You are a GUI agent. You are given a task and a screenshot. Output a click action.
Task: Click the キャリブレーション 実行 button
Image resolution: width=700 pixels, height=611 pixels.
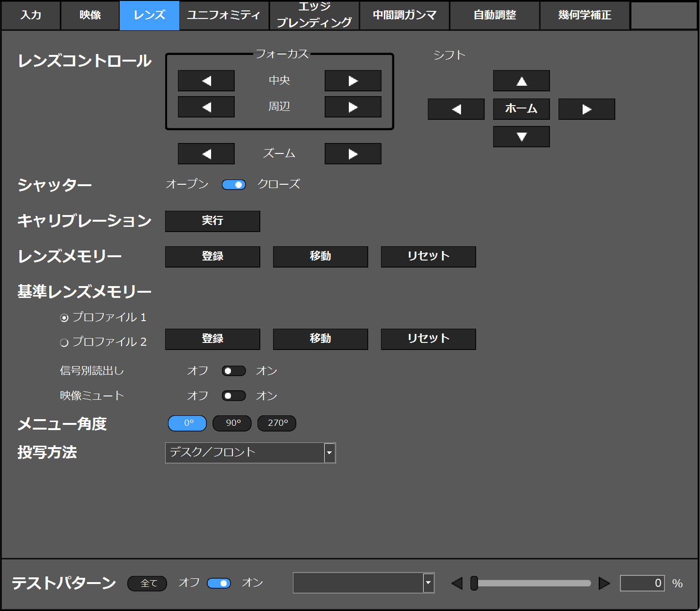[x=213, y=221]
